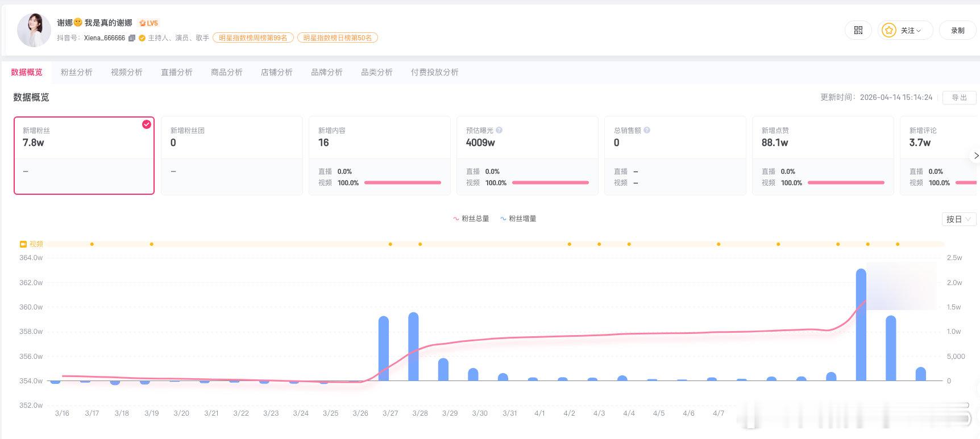Image resolution: width=980 pixels, height=439 pixels.
Task: Click the name 我是真的谢娜
Action: [x=109, y=23]
